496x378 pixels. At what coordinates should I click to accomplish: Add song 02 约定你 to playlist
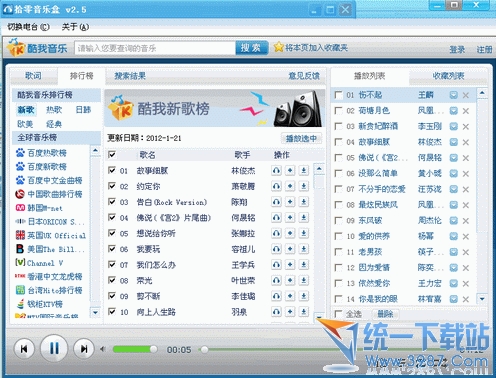(290, 186)
